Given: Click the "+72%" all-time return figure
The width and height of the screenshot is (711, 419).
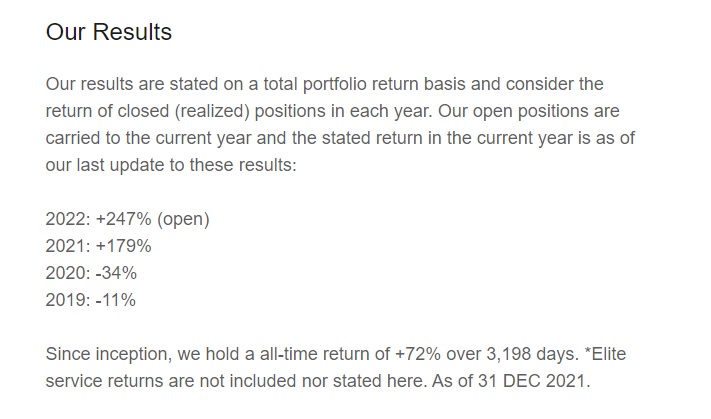Looking at the screenshot, I should click(418, 354).
